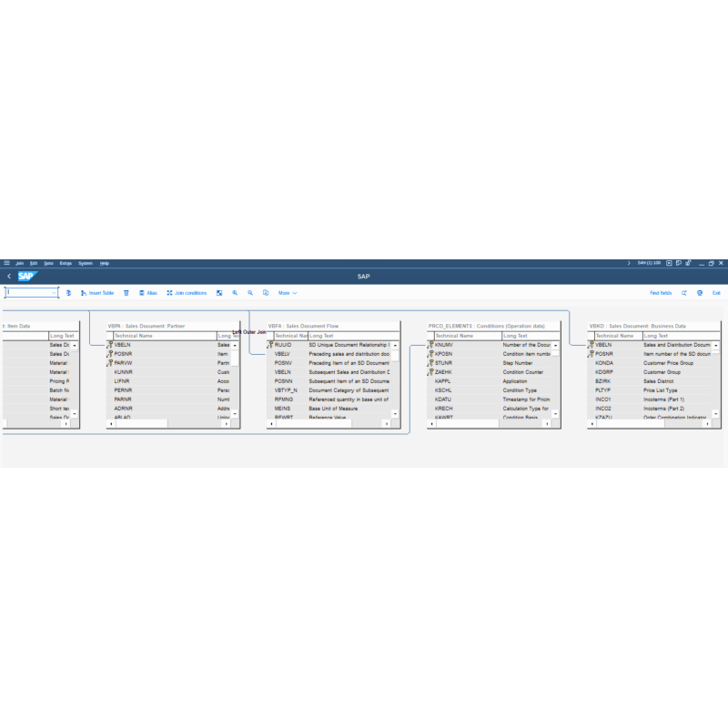This screenshot has height=728, width=728.
Task: Click the Find fields link
Action: [661, 292]
